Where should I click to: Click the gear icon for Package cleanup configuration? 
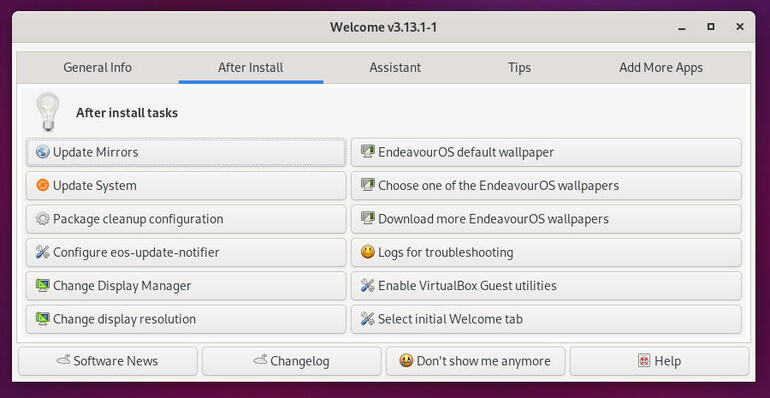pyautogui.click(x=43, y=219)
